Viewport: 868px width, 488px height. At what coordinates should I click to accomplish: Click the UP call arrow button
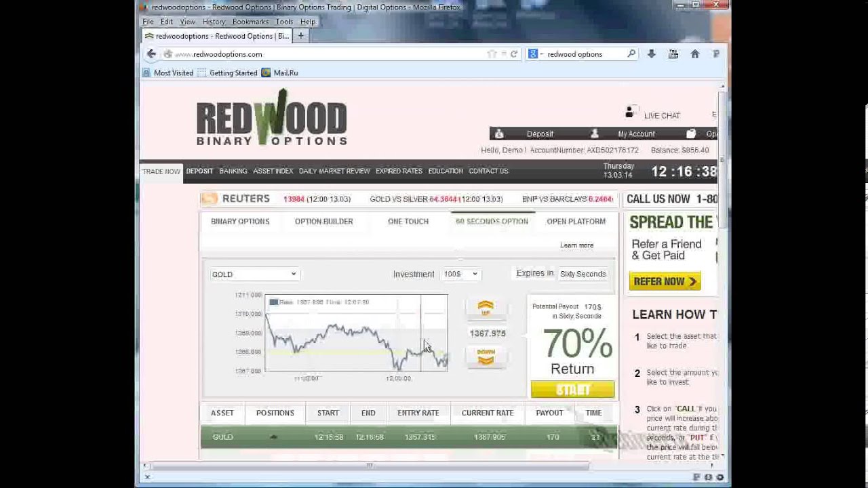(486, 308)
